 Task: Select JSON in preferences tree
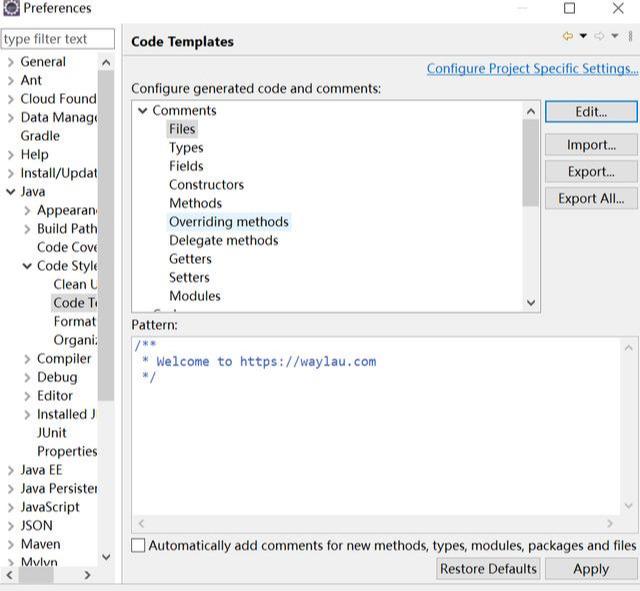tap(36, 526)
